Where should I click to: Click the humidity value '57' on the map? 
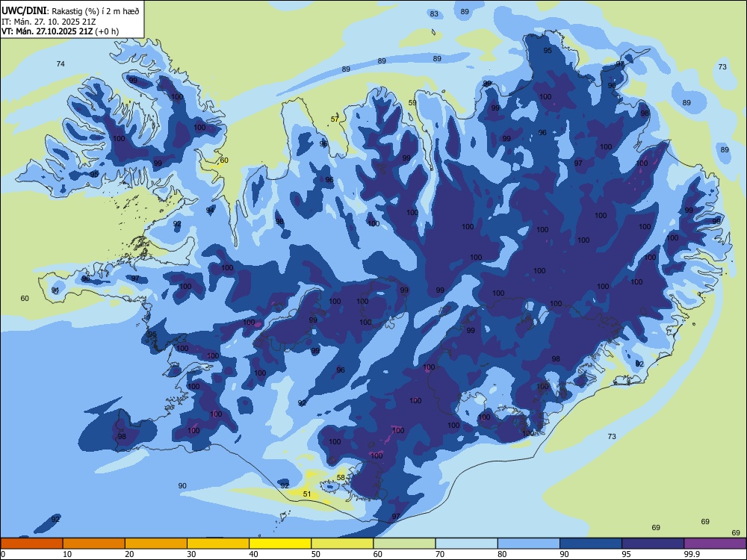coord(335,119)
